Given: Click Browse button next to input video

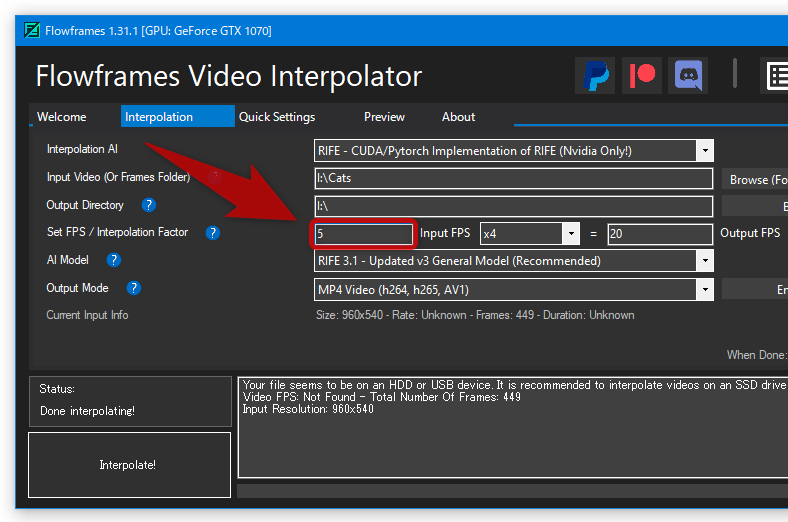Looking at the screenshot, I should (x=755, y=179).
